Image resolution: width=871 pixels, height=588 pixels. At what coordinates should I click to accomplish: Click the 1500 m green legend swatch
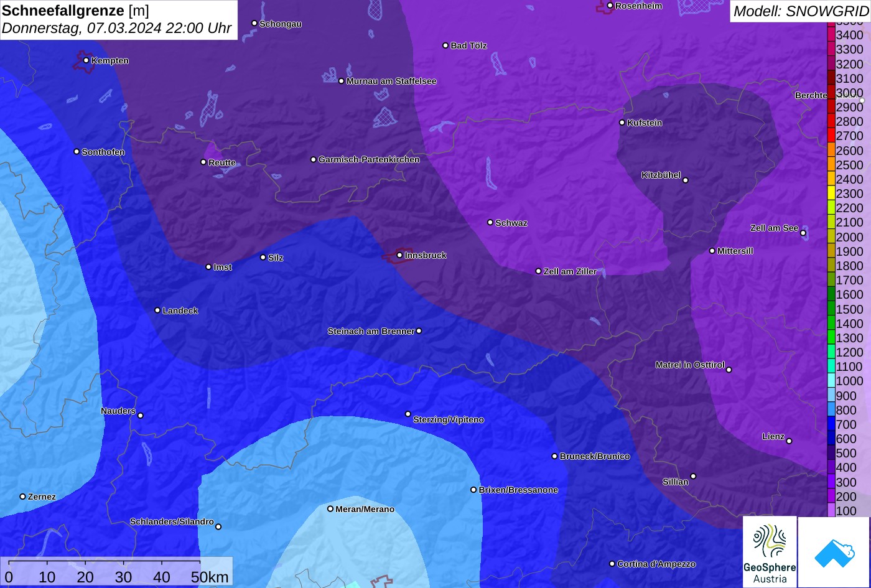click(831, 309)
